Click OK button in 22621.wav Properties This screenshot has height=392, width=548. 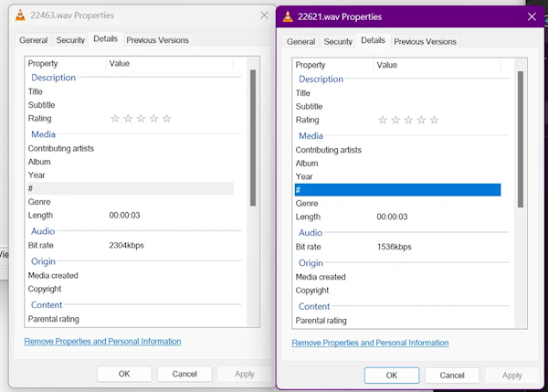pyautogui.click(x=392, y=376)
